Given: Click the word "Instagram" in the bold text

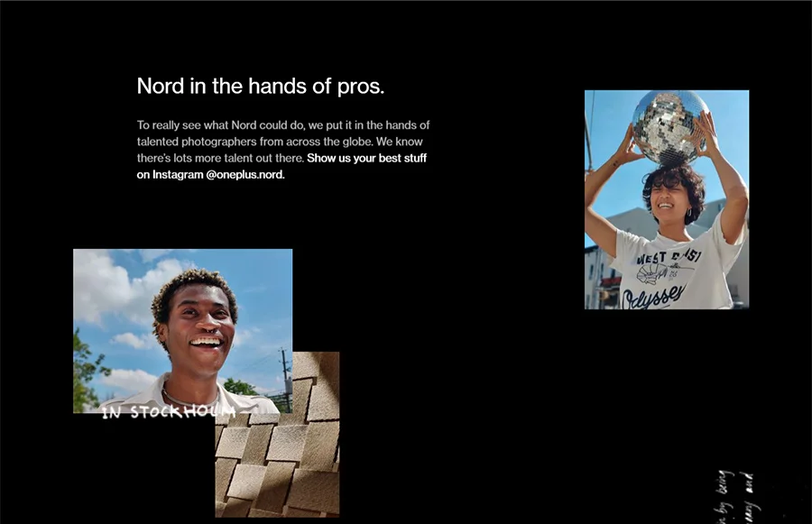Looking at the screenshot, I should click(178, 174).
